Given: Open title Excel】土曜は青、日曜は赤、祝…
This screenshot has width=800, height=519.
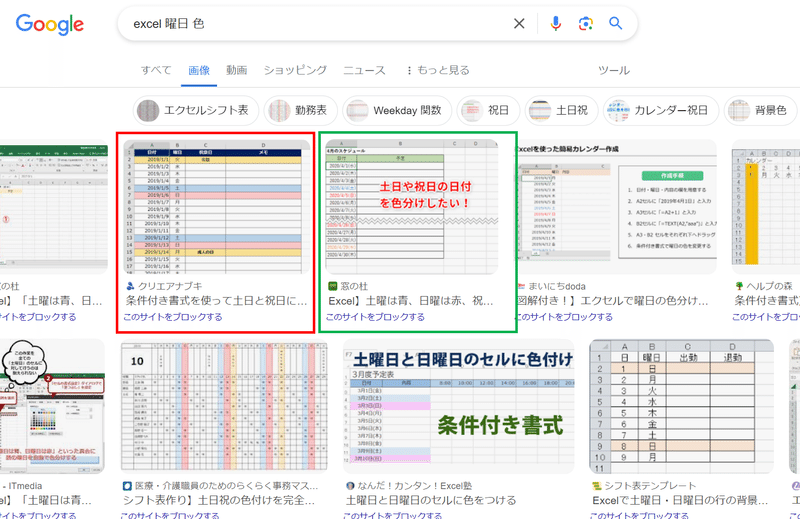Looking at the screenshot, I should pos(411,301).
